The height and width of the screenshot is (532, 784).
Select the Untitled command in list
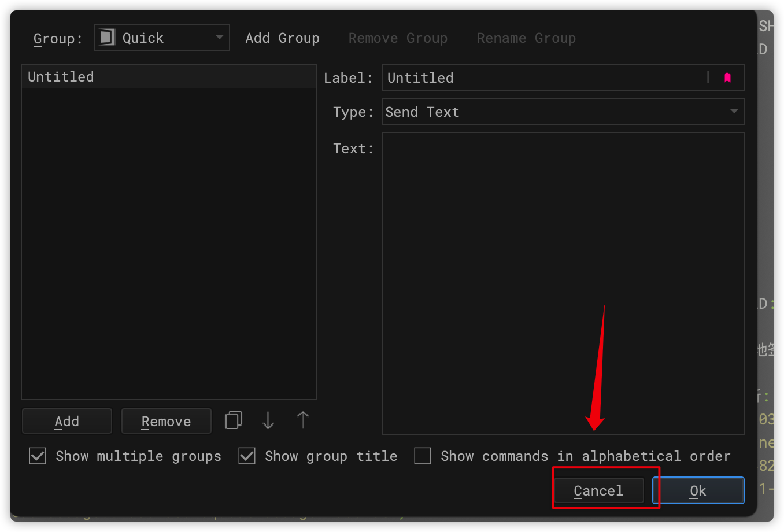tap(169, 76)
